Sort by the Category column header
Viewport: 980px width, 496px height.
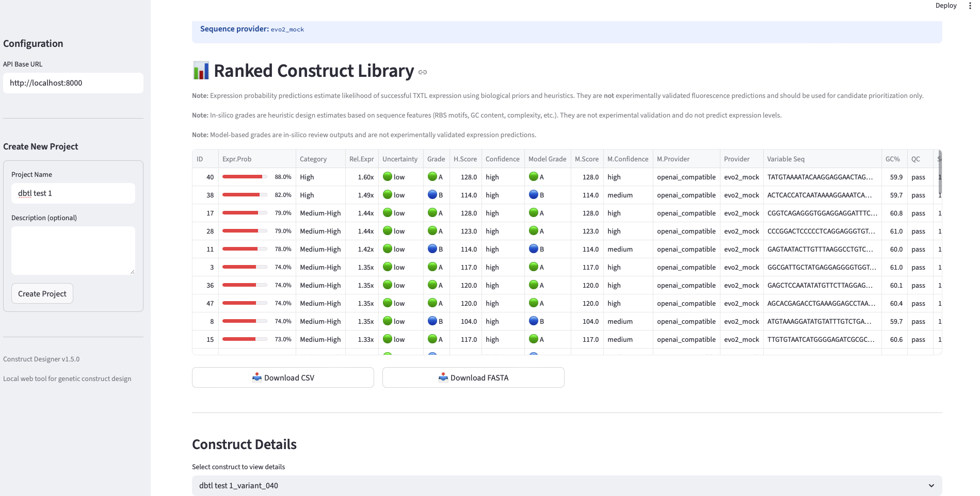(x=320, y=159)
